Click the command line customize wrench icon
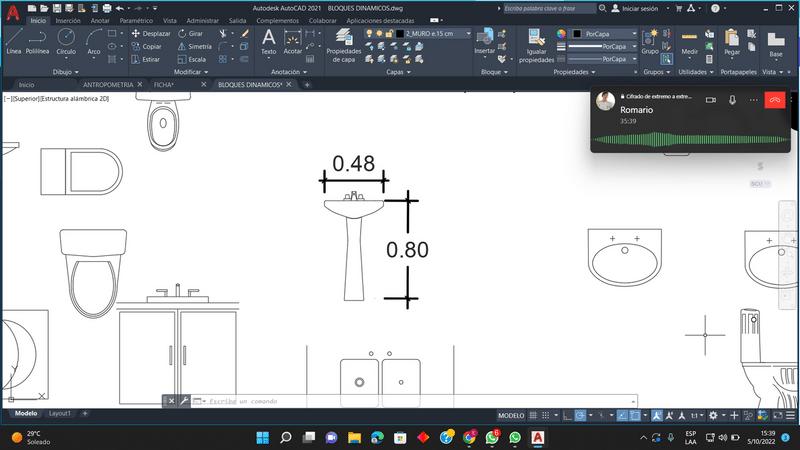Viewport: 800px width, 450px height. point(184,401)
